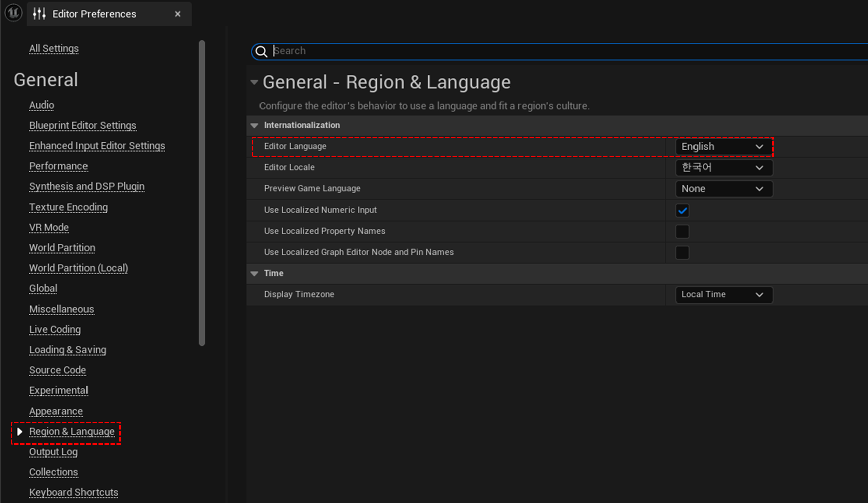The image size is (868, 503).
Task: Open Enhanced Input Editor Settings
Action: 97,146
